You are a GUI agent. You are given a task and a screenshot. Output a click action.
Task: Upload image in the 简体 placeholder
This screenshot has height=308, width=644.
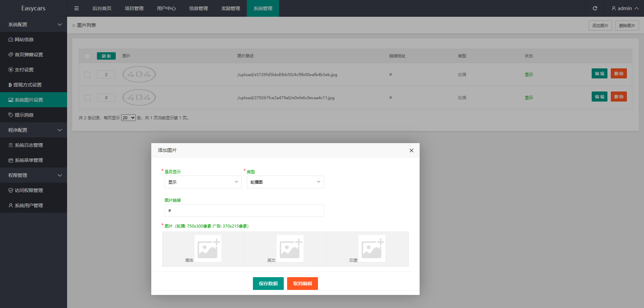[208, 248]
